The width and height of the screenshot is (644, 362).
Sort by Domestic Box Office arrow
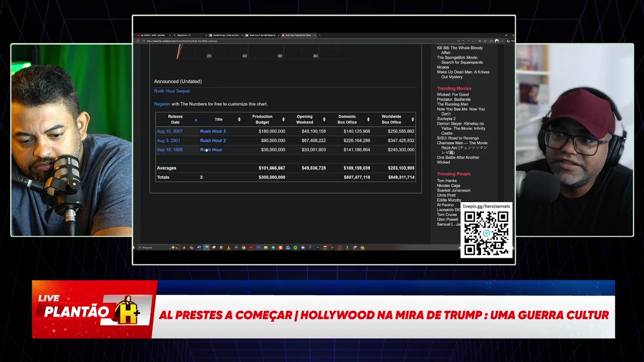[368, 120]
